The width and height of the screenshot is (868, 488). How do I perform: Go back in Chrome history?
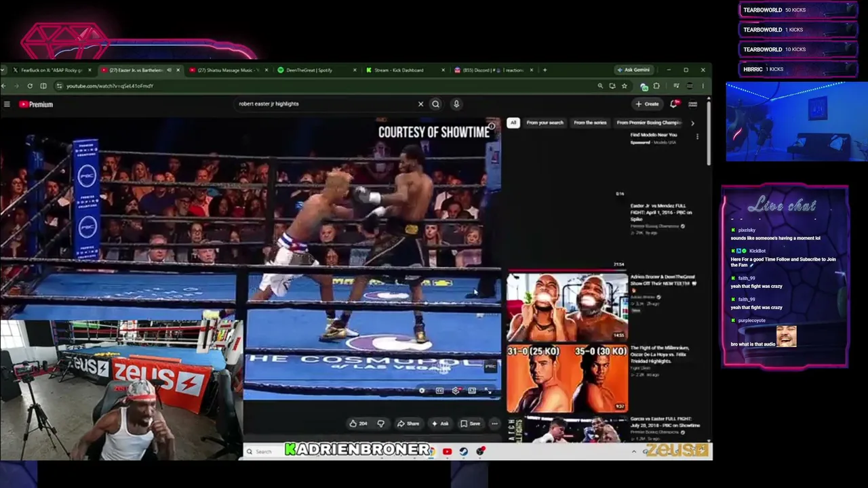pos(3,86)
